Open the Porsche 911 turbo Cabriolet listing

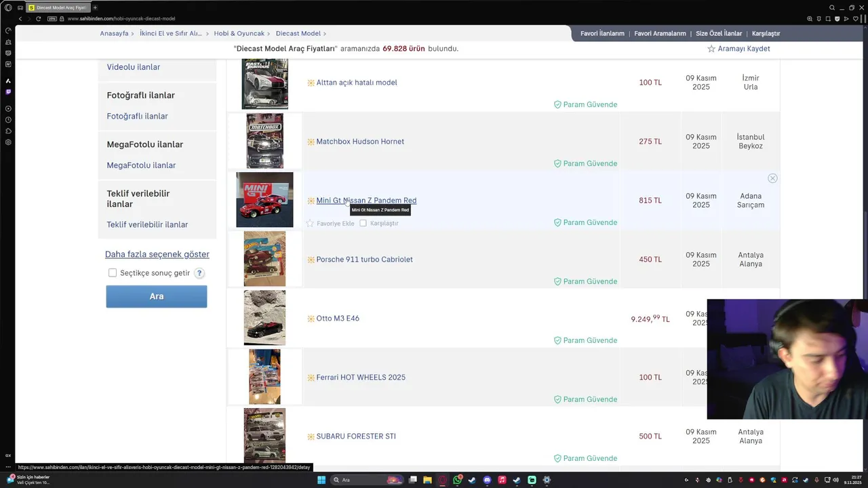pos(364,260)
